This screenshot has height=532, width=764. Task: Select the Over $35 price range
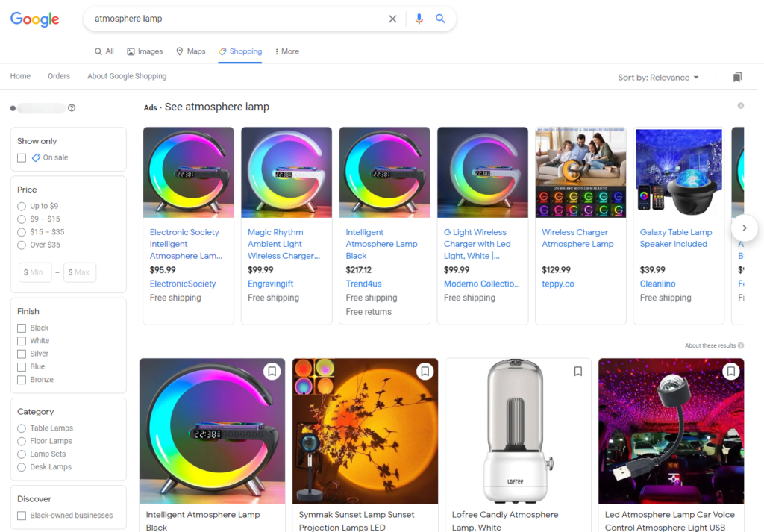(x=22, y=245)
